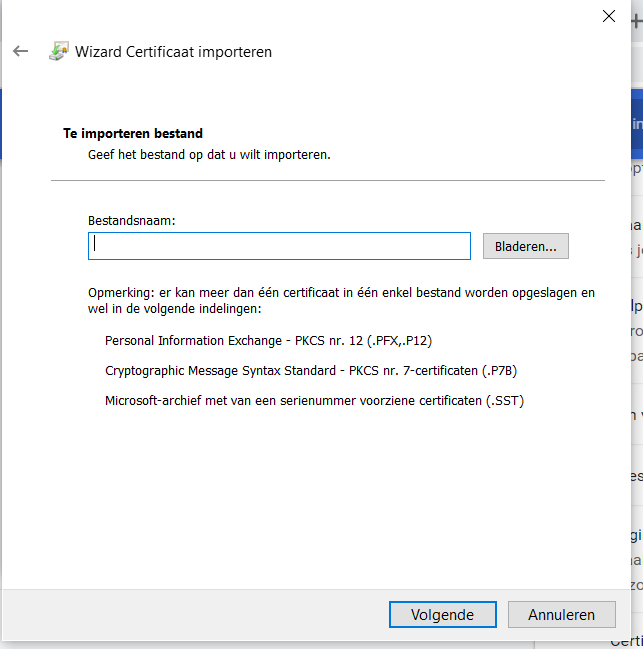Image resolution: width=643 pixels, height=649 pixels.
Task: Click the back arrow in the wizard header
Action: [x=20, y=51]
